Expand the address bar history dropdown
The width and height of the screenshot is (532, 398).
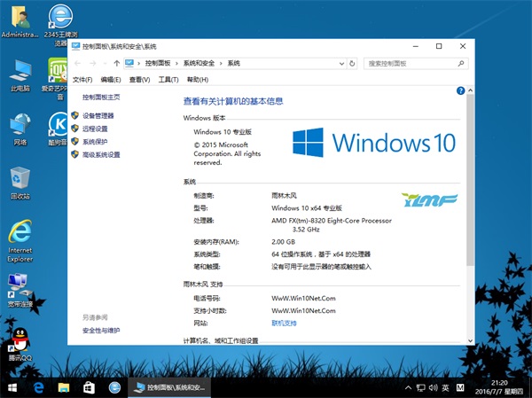(x=341, y=64)
